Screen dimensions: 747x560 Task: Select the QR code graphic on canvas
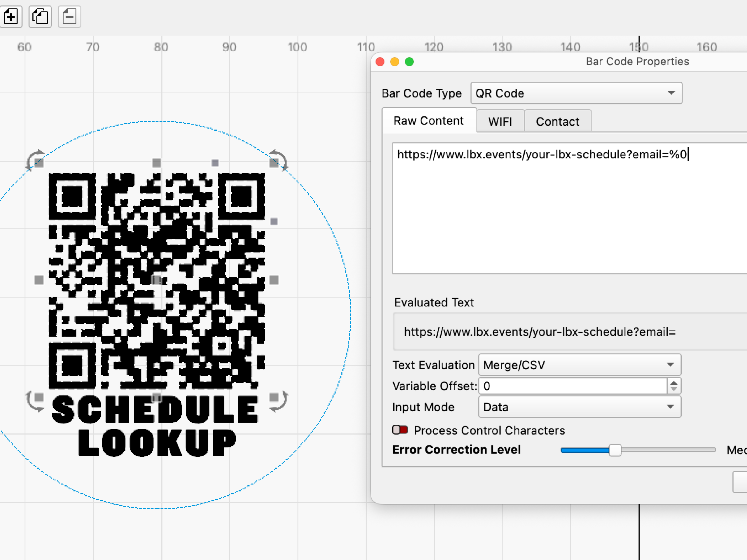tap(157, 281)
